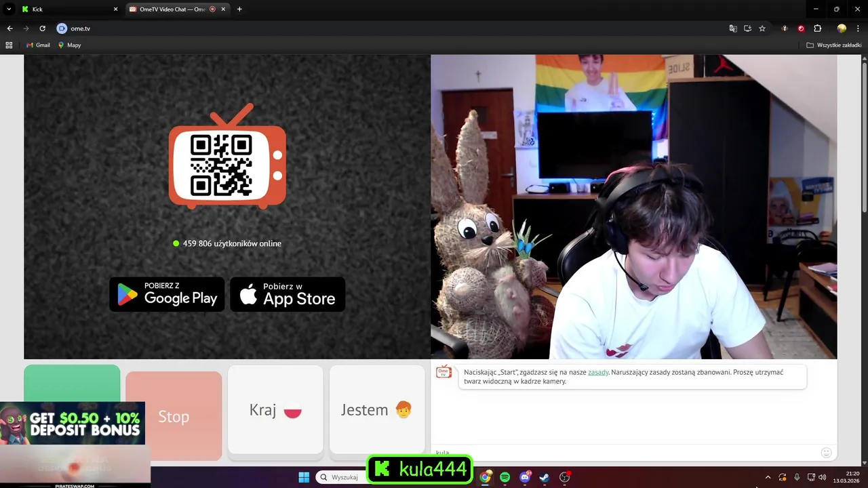Open the site info icon beside ome.tv

(62, 28)
